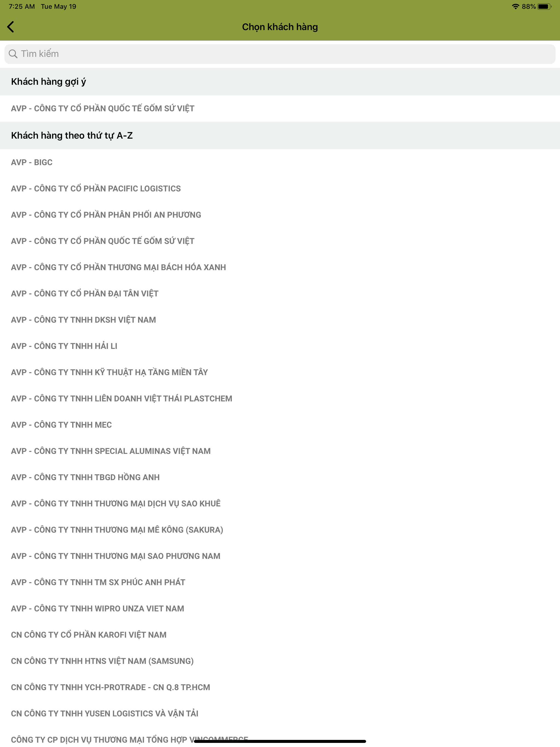Viewport: 560px width, 747px height.
Task: Focus the Tìm kiếm search field
Action: tap(280, 54)
